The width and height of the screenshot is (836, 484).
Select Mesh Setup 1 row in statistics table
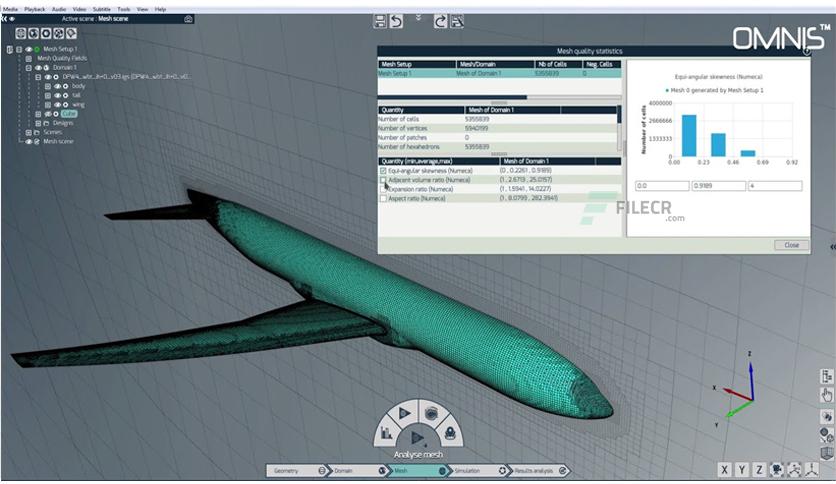(499, 74)
